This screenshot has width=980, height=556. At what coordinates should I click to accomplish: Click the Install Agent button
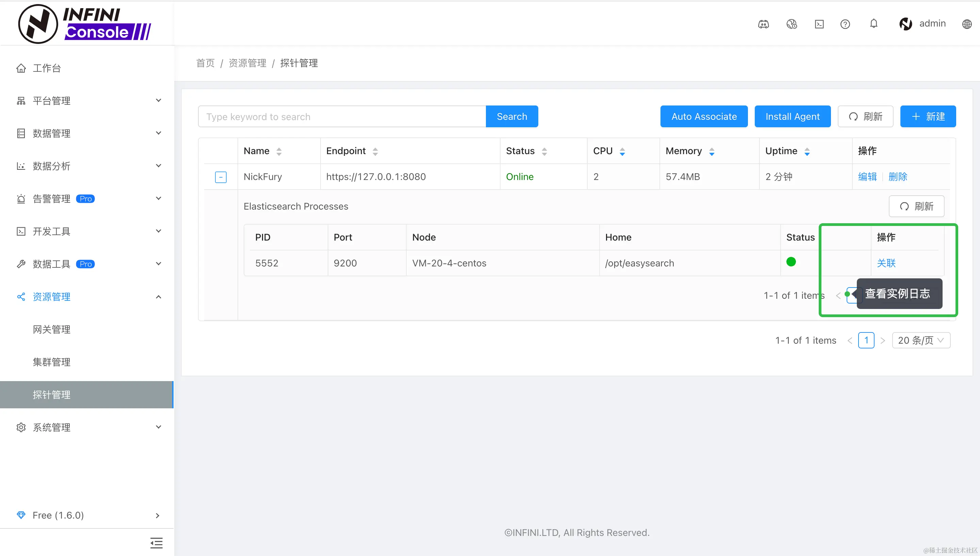point(792,116)
